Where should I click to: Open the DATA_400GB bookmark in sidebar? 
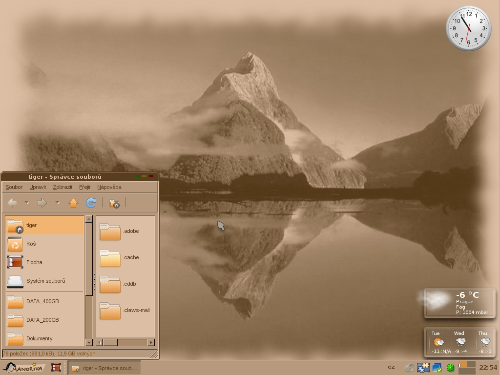[x=45, y=301]
